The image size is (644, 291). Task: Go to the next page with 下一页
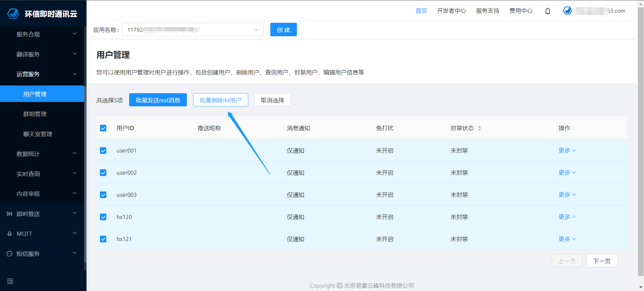point(602,261)
